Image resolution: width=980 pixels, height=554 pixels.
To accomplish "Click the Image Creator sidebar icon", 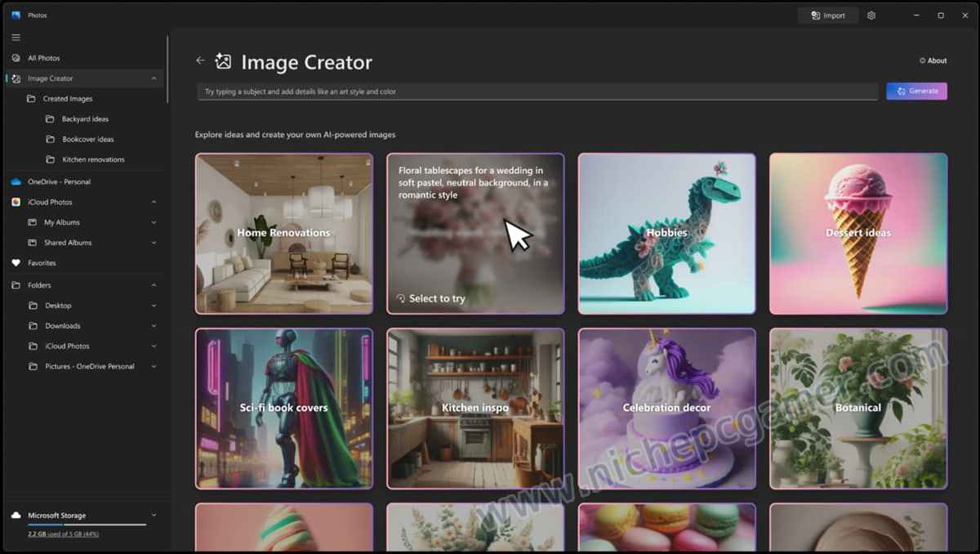I will point(16,78).
